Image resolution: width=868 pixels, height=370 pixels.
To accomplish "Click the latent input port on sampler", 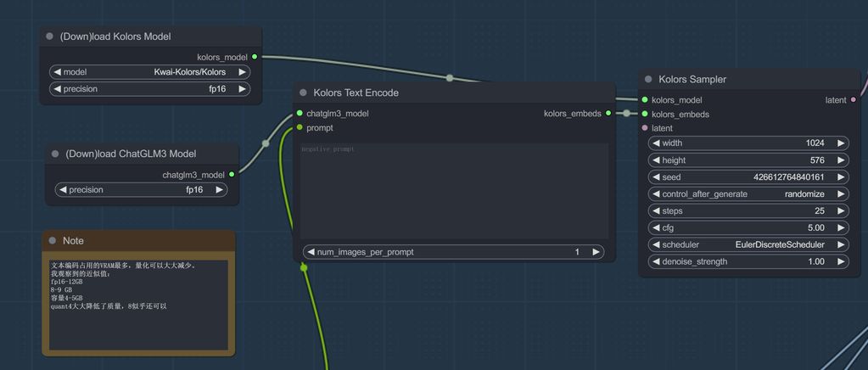I will [645, 128].
